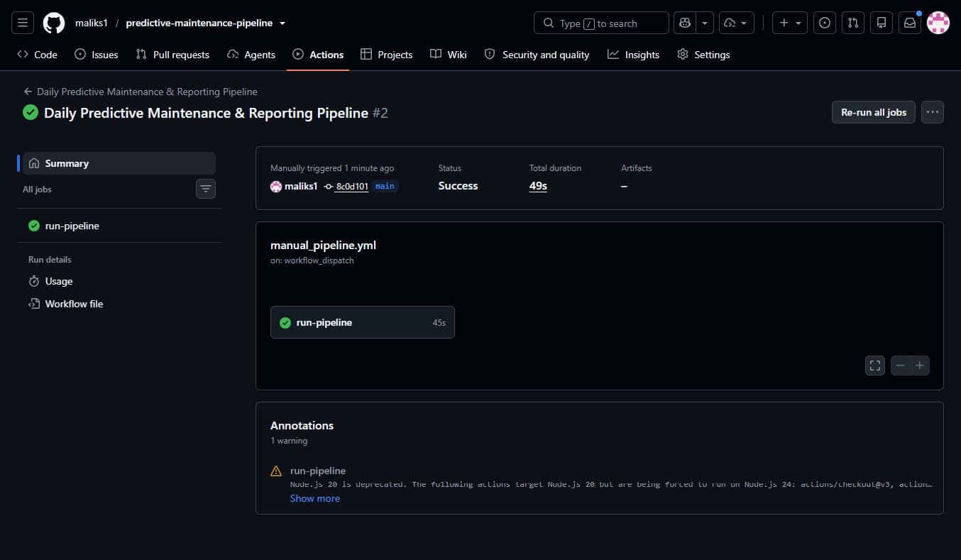This screenshot has width=961, height=560.
Task: Click the search box
Action: pyautogui.click(x=601, y=23)
